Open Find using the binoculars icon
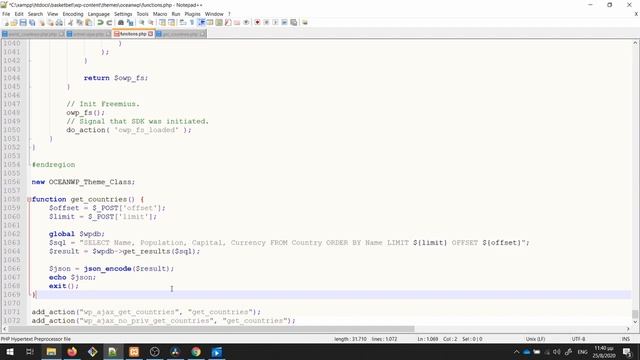This screenshot has height=360, width=640. [x=121, y=22]
